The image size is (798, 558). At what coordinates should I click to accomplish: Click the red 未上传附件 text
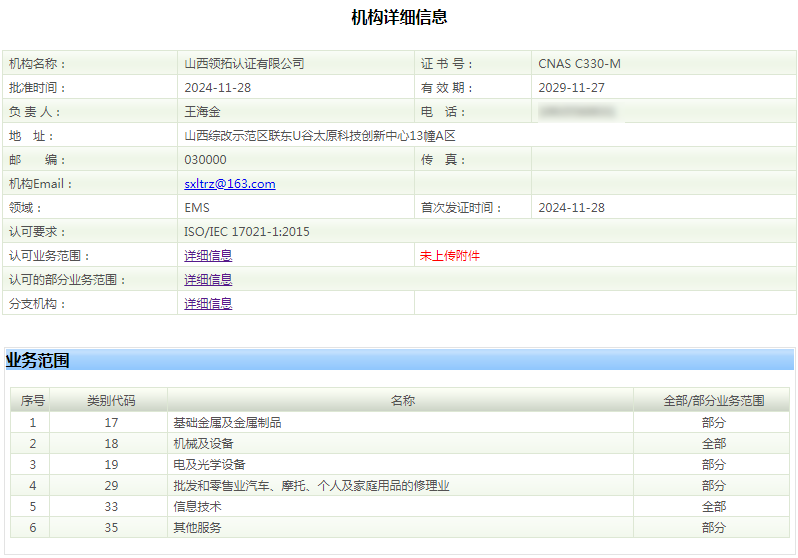tap(450, 256)
